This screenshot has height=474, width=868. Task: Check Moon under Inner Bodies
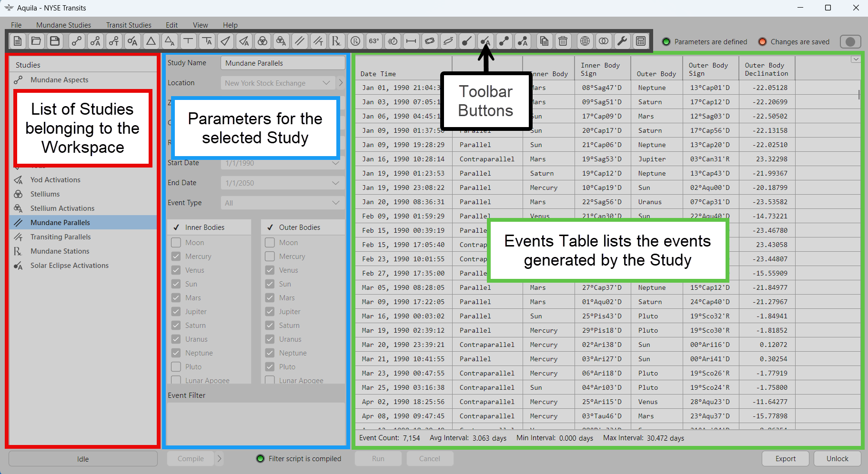(176, 243)
